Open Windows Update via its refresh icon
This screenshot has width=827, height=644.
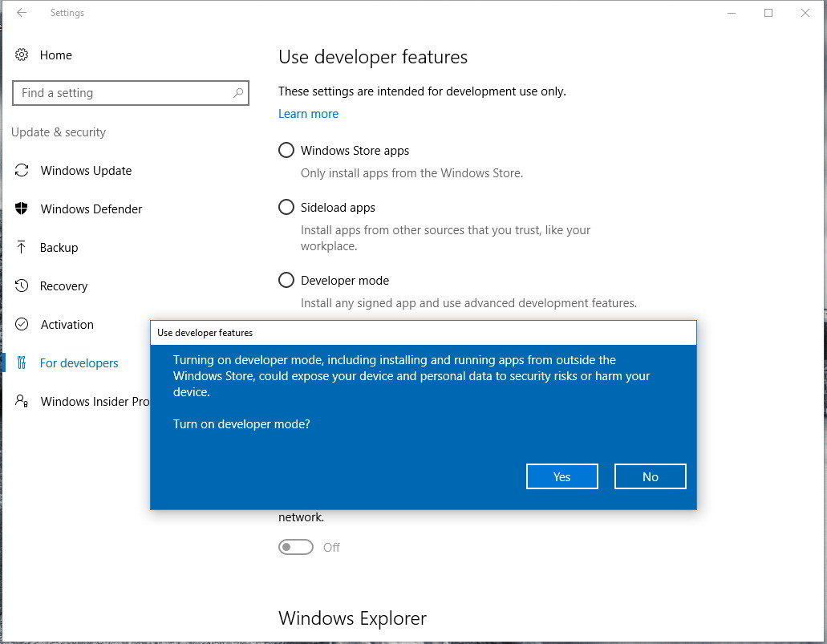(x=21, y=170)
